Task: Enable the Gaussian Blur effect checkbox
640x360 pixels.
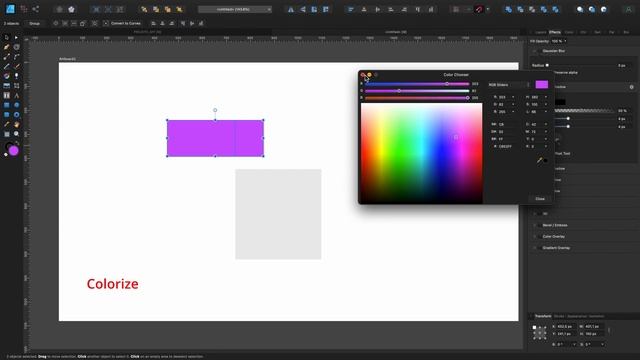Action: click(x=540, y=51)
